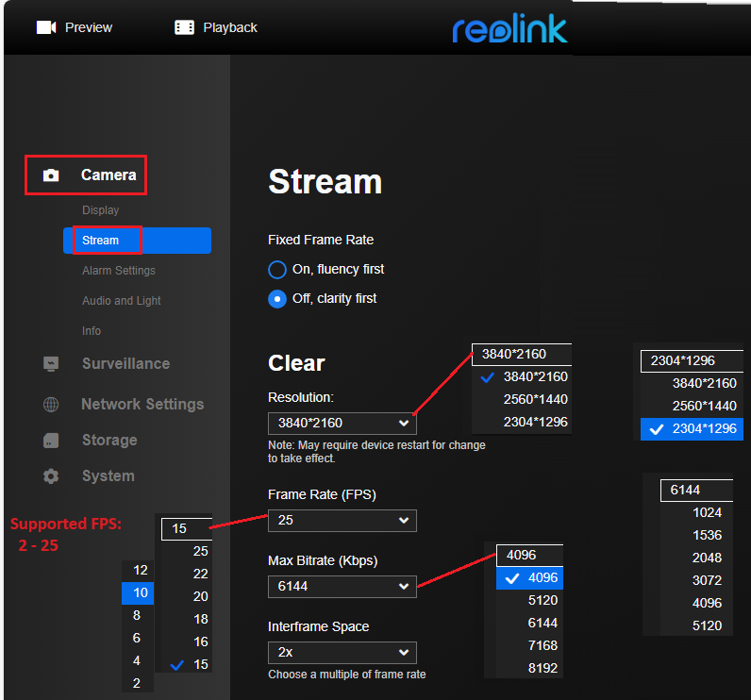Select 'On, fluency first' radio button
The width and height of the screenshot is (751, 700).
tap(277, 270)
